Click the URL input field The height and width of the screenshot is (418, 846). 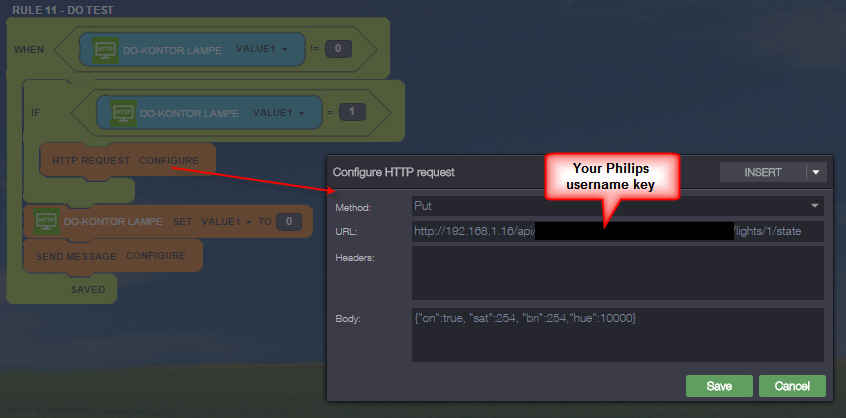tap(617, 231)
